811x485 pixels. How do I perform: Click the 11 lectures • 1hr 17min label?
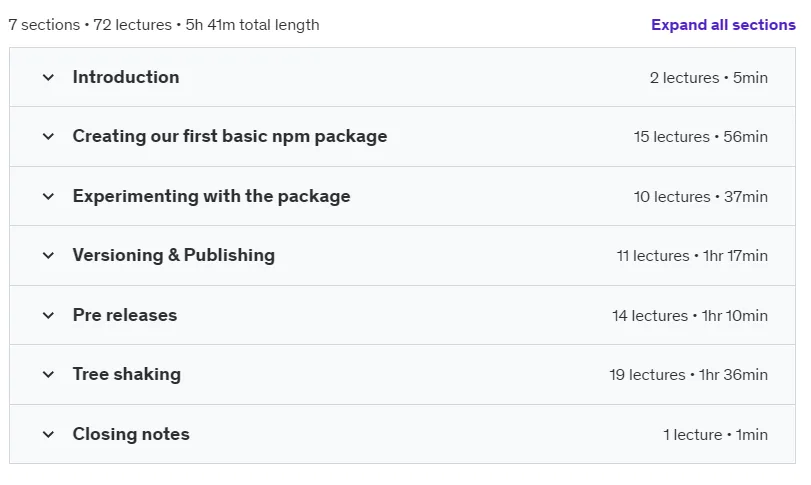tap(692, 255)
